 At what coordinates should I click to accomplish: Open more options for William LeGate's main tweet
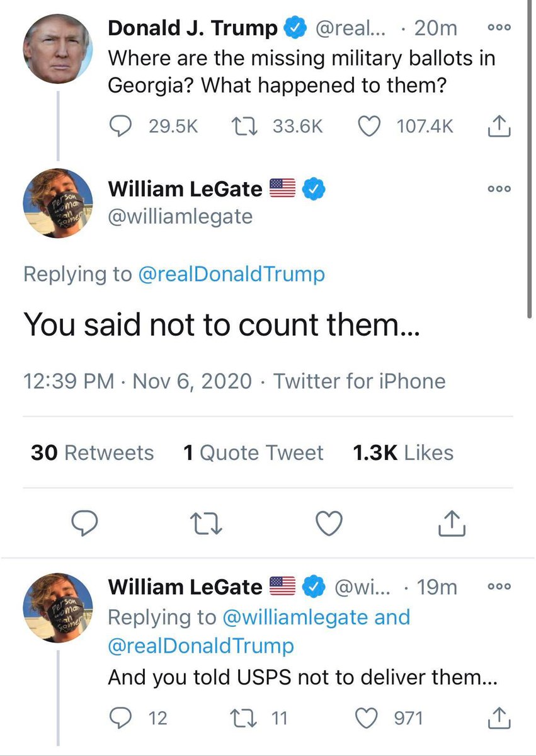[499, 188]
